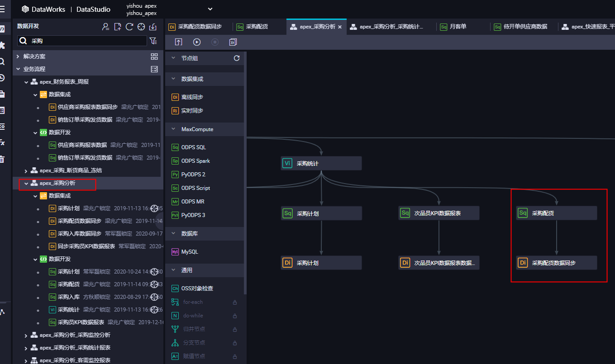The height and width of the screenshot is (364, 615).
Task: Select the MySQL database node type
Action: pos(185,252)
